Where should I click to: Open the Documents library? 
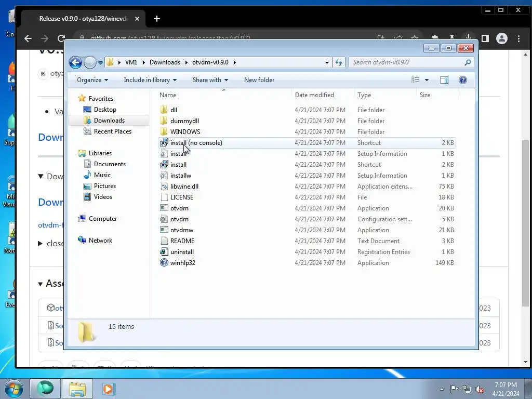click(x=110, y=164)
